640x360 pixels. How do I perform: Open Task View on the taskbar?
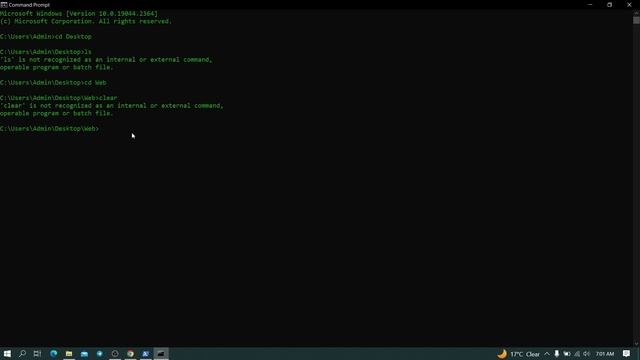(37, 353)
